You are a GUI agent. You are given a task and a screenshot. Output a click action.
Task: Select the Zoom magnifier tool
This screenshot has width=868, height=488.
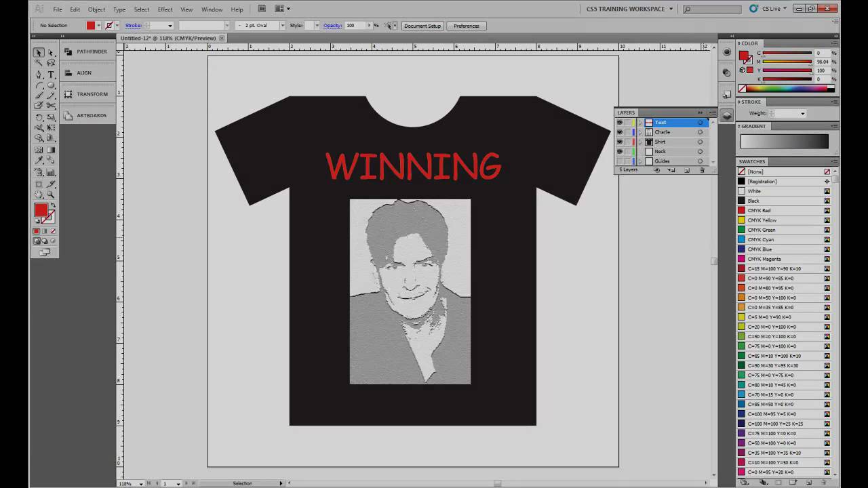(51, 195)
